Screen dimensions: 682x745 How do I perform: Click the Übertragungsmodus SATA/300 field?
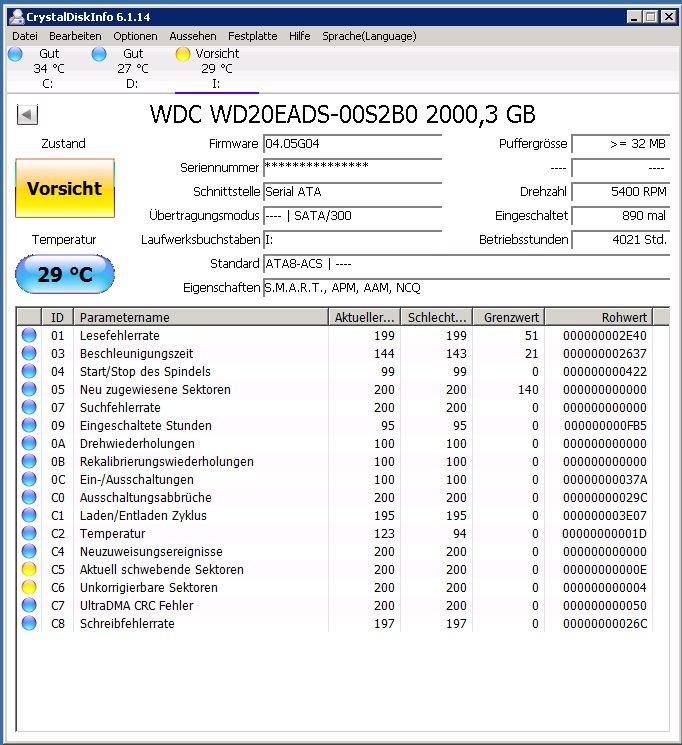(352, 216)
